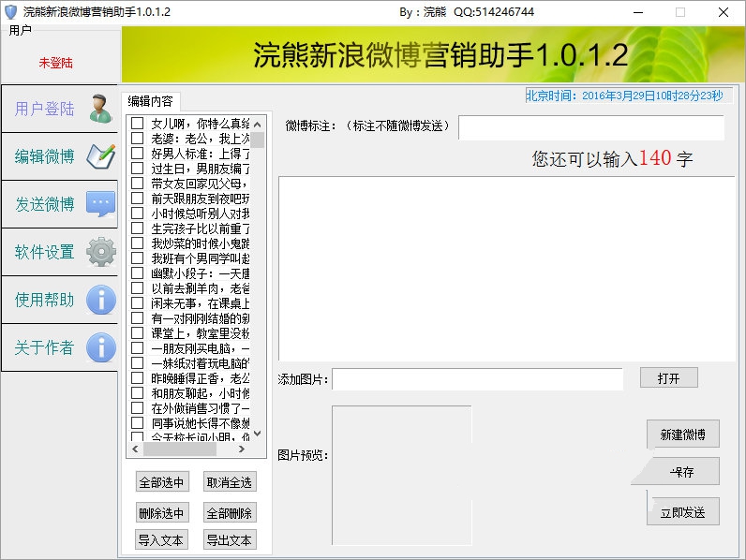Click the software settings gear icon
Viewport: 746px width, 560px height.
101,252
